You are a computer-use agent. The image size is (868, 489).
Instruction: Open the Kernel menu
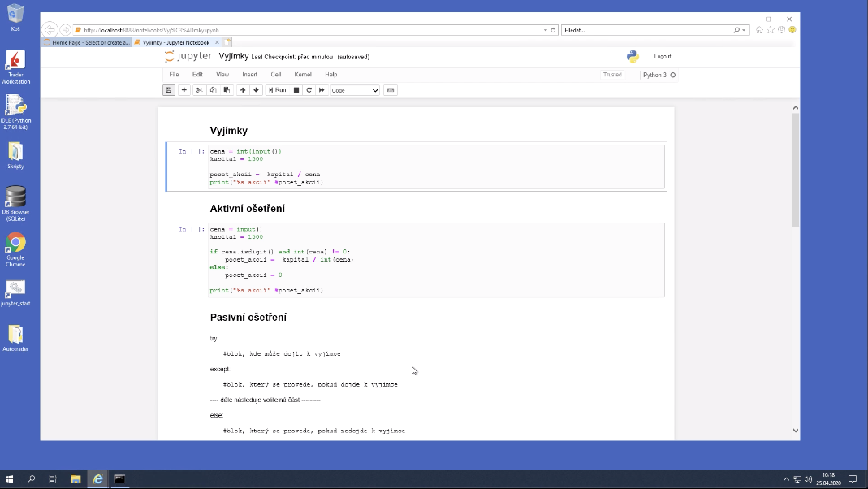(302, 75)
